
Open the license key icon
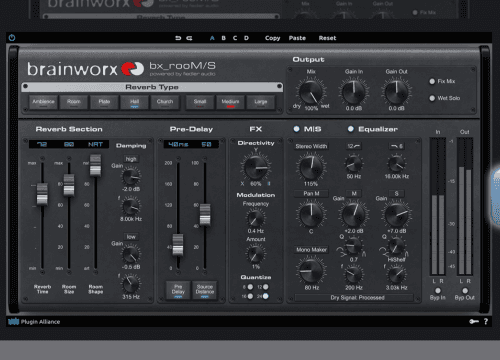tap(474, 322)
